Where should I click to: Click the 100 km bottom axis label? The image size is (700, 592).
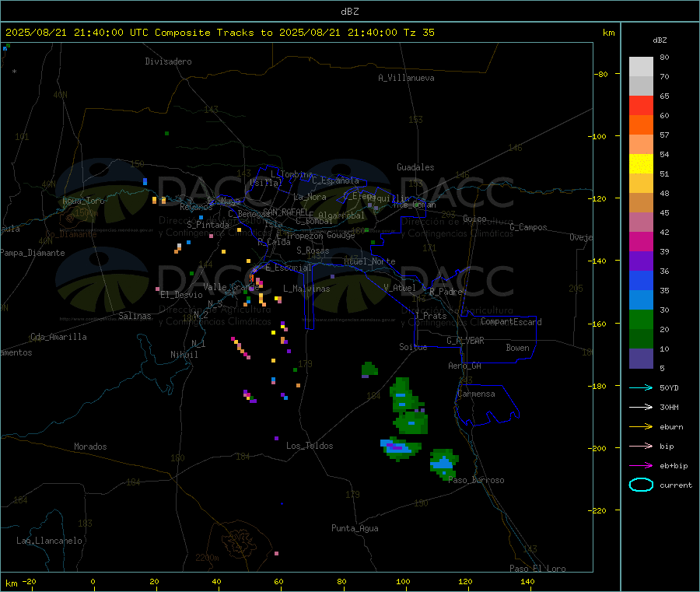click(403, 581)
